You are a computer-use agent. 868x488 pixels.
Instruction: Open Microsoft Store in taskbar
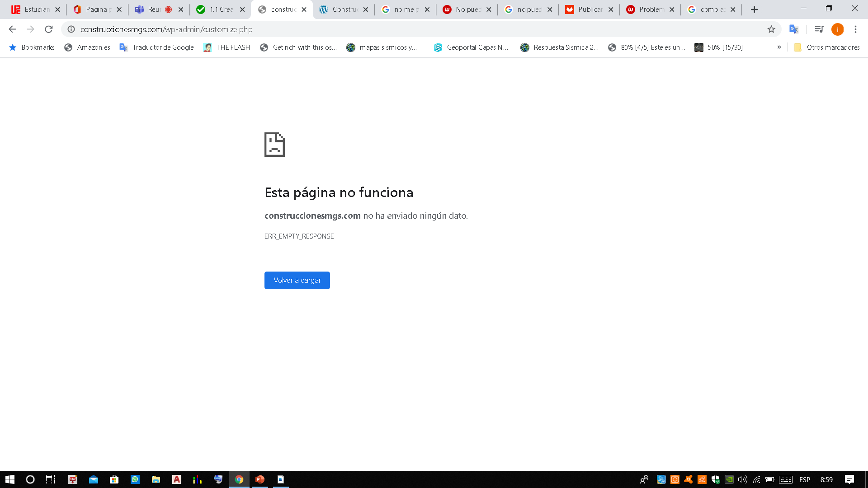point(114,479)
